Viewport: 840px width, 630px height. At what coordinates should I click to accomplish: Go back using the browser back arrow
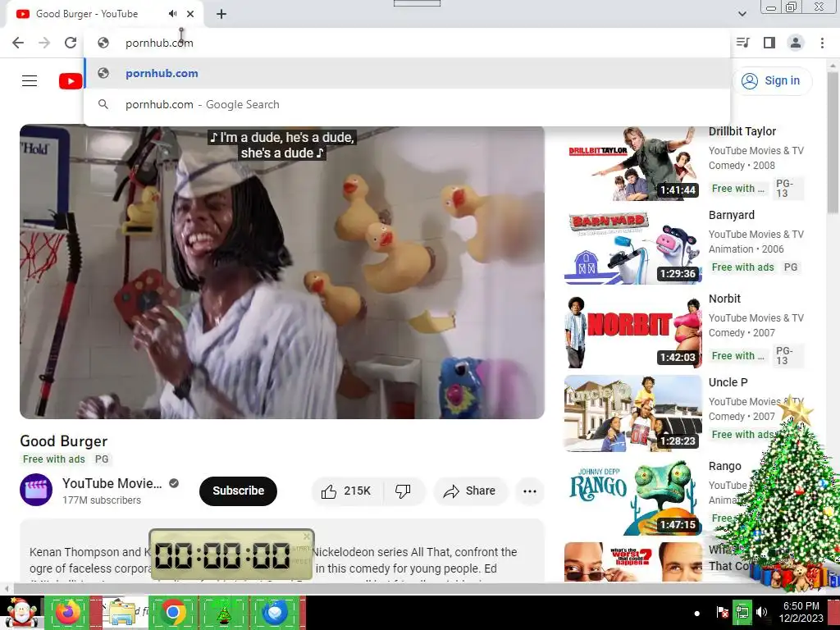[x=18, y=43]
